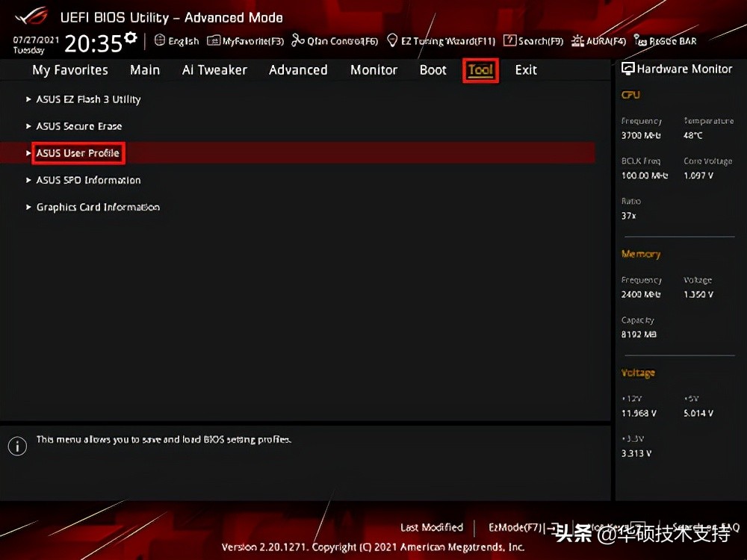Open the Search(F9) question icon
This screenshot has height=560, width=747.
(509, 40)
